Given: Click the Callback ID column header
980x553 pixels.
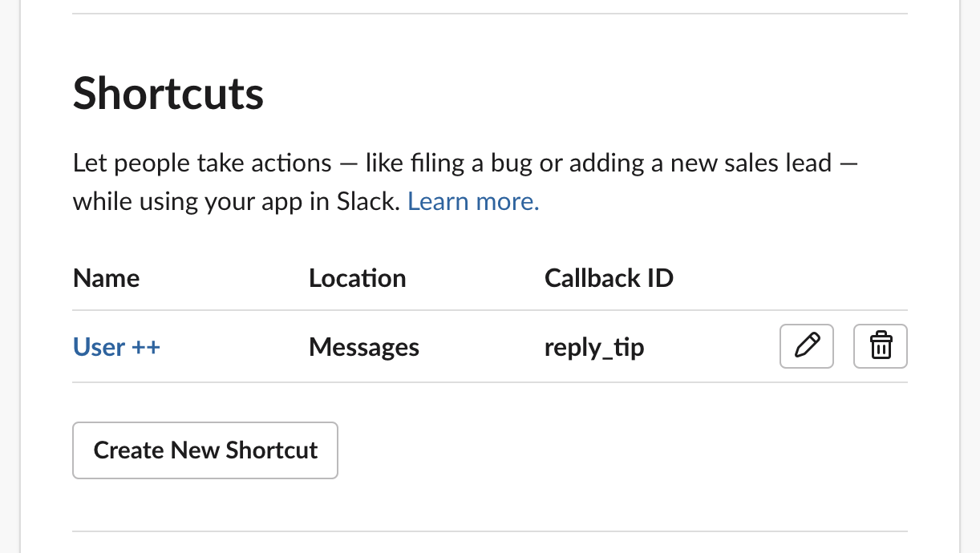Looking at the screenshot, I should tap(609, 278).
